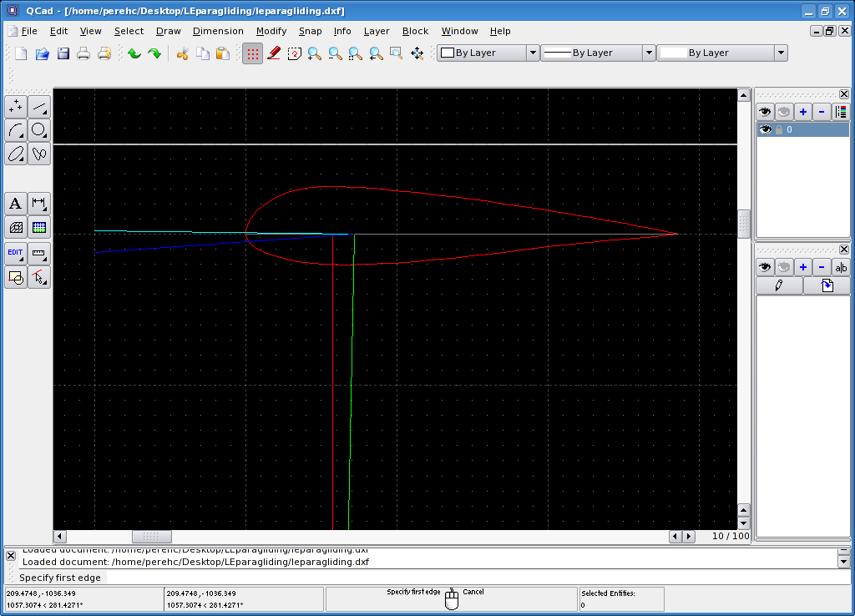Open the points tool menu
Image resolution: width=855 pixels, height=616 pixels.
(16, 107)
